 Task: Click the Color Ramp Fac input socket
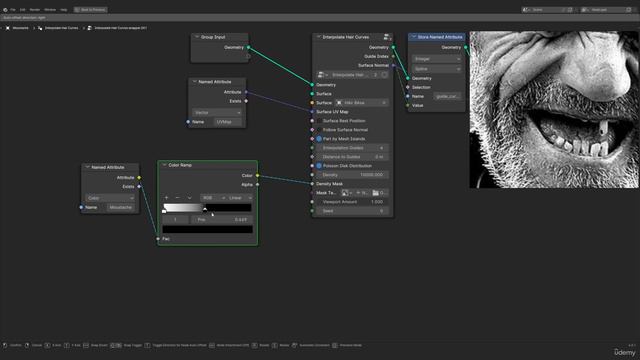pos(158,239)
